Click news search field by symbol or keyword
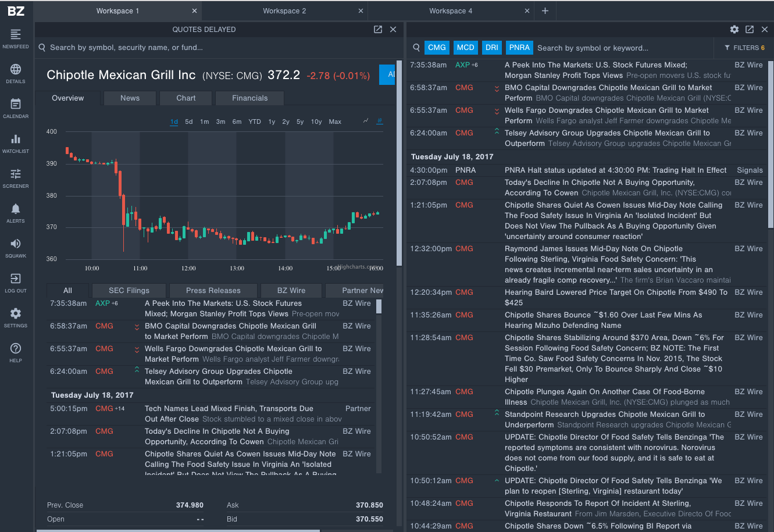 click(x=622, y=48)
